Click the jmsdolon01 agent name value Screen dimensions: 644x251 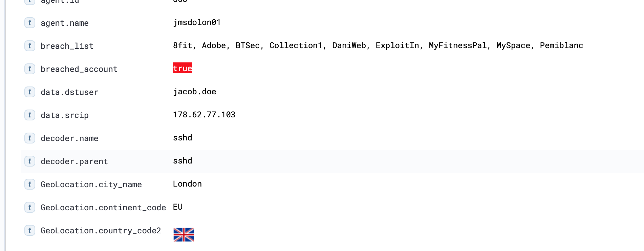click(197, 22)
